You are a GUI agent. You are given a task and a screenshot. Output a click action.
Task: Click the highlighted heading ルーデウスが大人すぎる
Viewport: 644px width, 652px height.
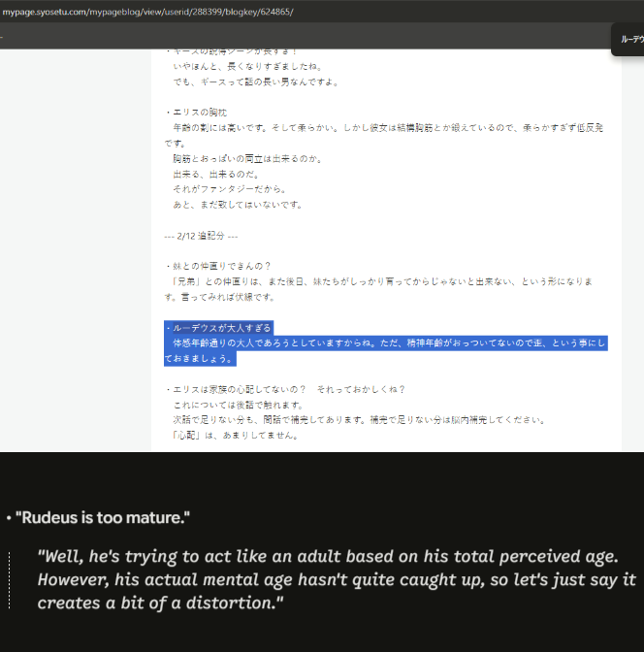[x=221, y=328]
